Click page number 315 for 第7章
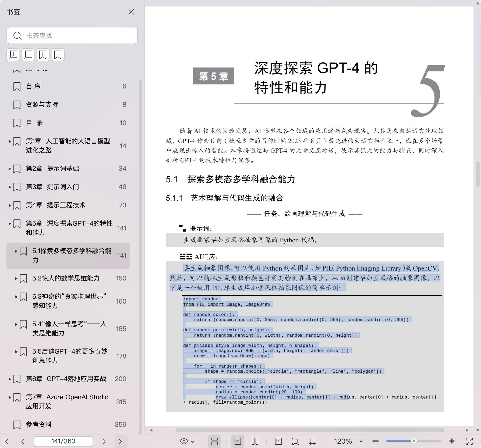This screenshot has height=448, width=481. 121,402
